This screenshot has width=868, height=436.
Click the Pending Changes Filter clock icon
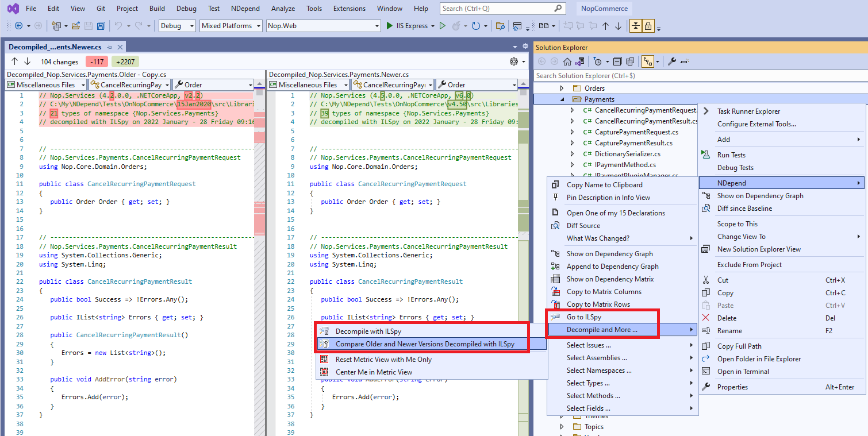[x=597, y=61]
